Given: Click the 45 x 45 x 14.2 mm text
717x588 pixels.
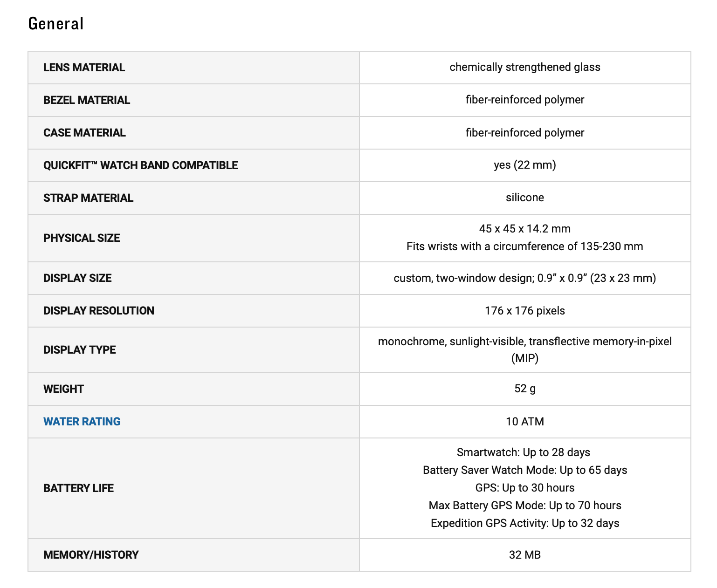Looking at the screenshot, I should coord(525,229).
